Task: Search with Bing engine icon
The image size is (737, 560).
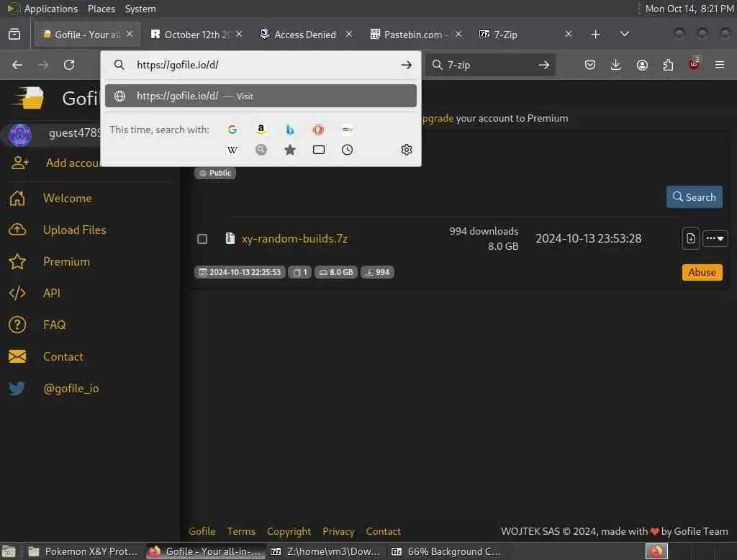Action: click(x=290, y=130)
